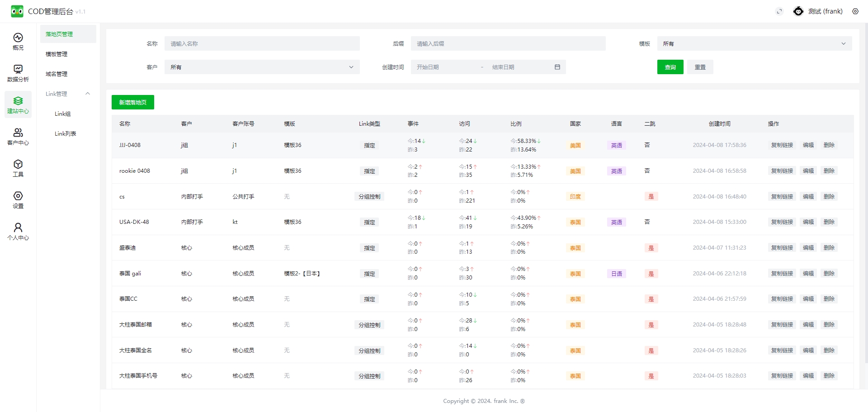The height and width of the screenshot is (412, 868).
Task: Click the 2024-04-08 17:58:36 timestamp
Action: [x=719, y=145]
